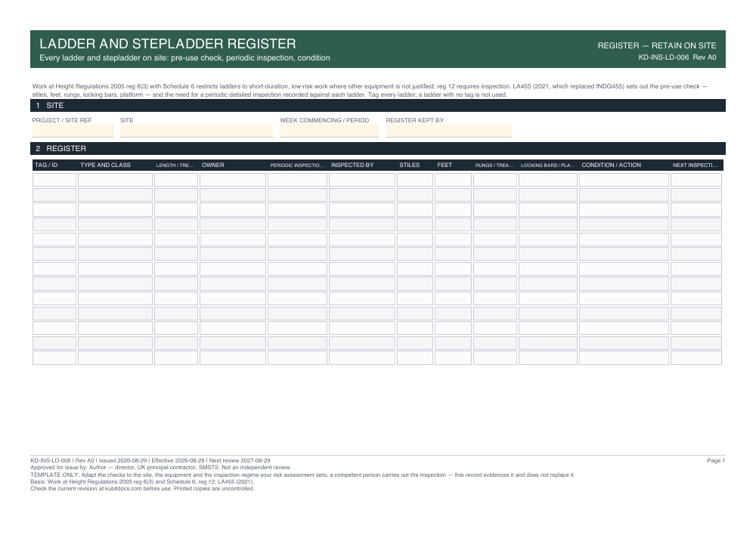This screenshot has width=756, height=535.
Task: Click the first-row Type and Class cell
Action: tap(115, 180)
